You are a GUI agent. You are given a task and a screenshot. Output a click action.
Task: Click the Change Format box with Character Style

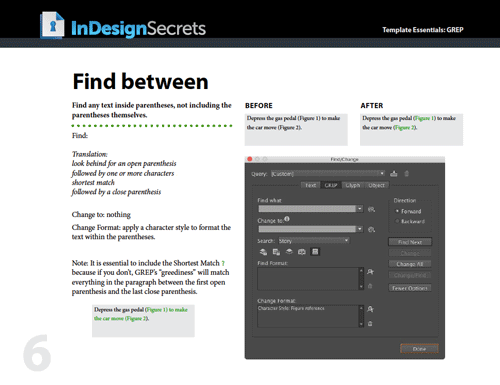[x=308, y=316]
